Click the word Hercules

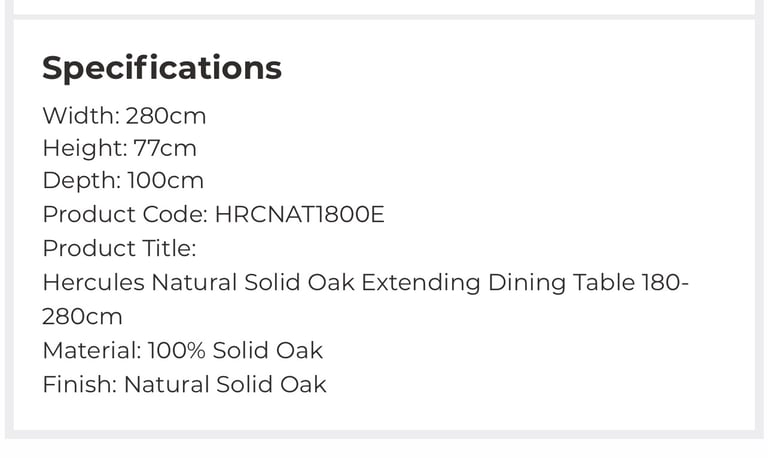pos(94,283)
